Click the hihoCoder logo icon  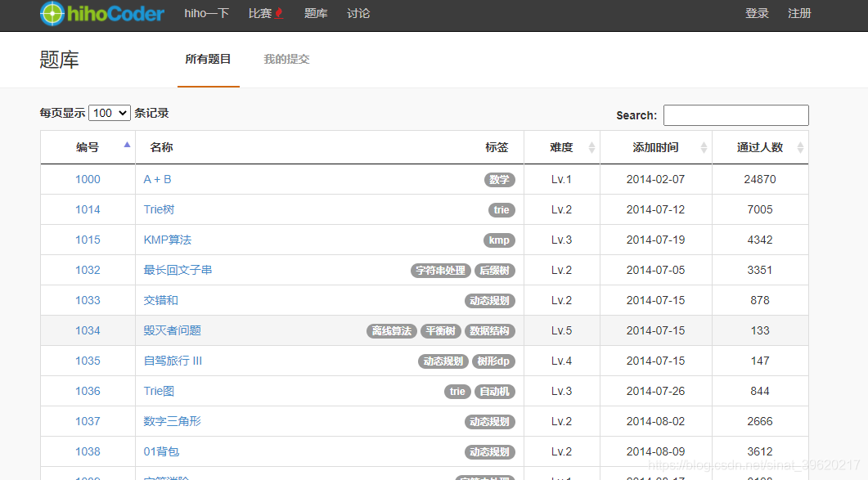click(52, 13)
